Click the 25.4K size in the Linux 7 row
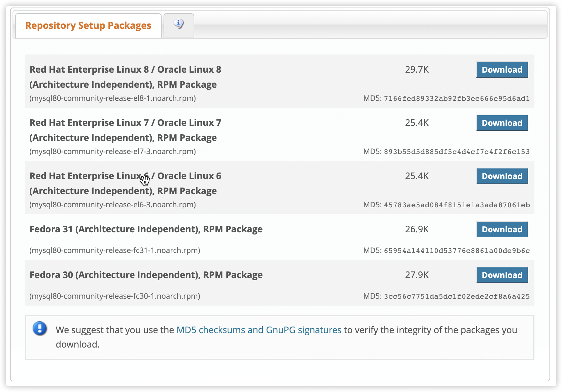This screenshot has height=392, width=562. tap(417, 123)
